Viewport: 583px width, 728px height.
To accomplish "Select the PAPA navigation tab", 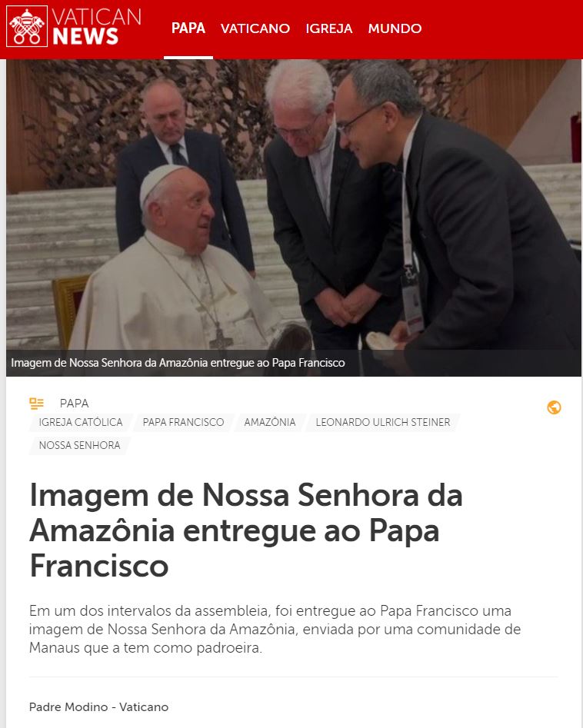I will coord(188,28).
